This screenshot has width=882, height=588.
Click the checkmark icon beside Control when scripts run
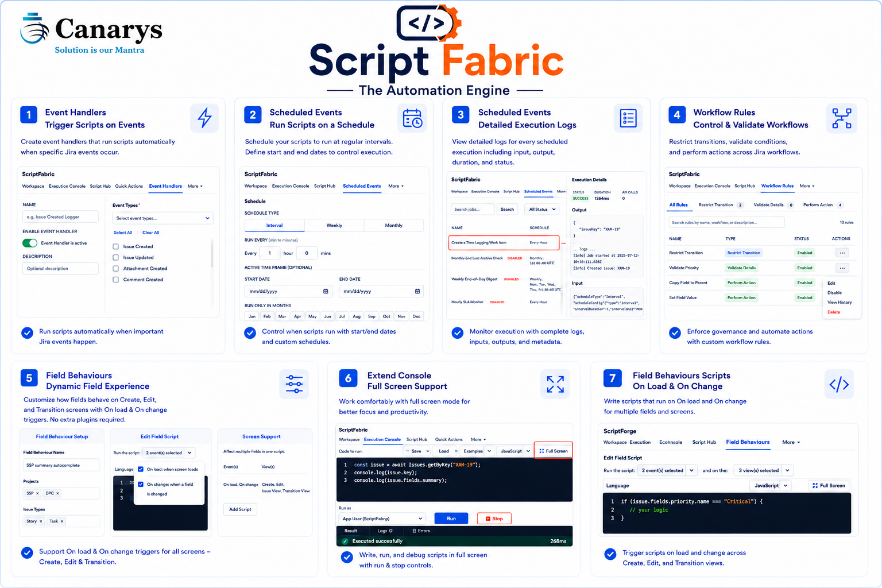click(250, 332)
